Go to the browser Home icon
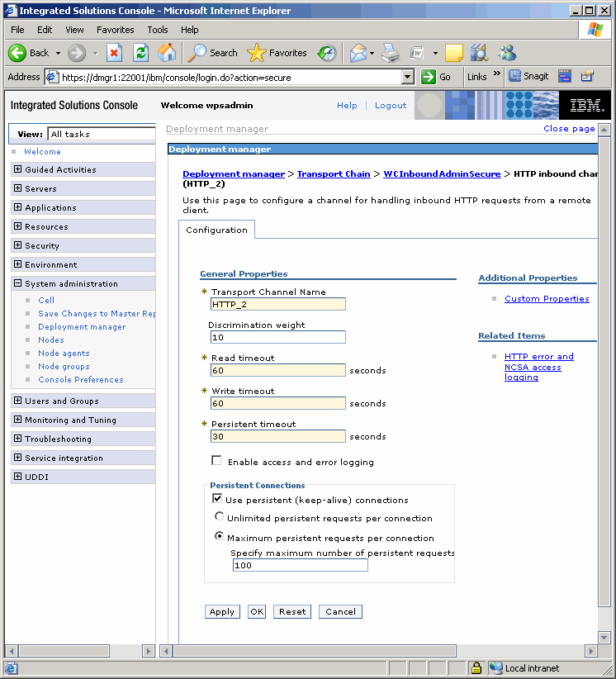 [167, 53]
